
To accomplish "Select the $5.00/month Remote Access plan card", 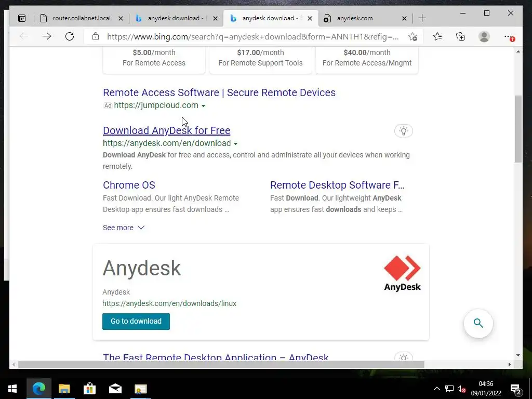I will click(x=154, y=60).
